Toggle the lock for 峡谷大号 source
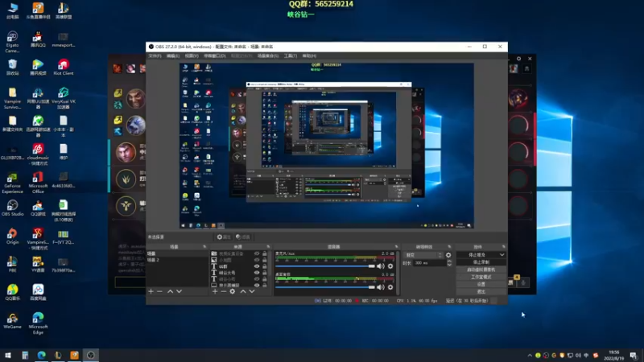Screen dimensions: 644x362 (x=265, y=273)
